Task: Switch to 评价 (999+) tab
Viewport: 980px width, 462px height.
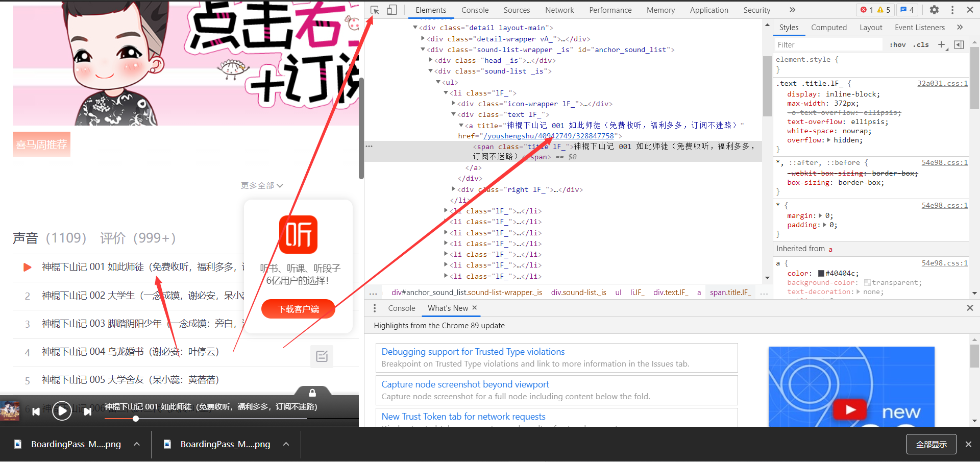Action: point(138,238)
